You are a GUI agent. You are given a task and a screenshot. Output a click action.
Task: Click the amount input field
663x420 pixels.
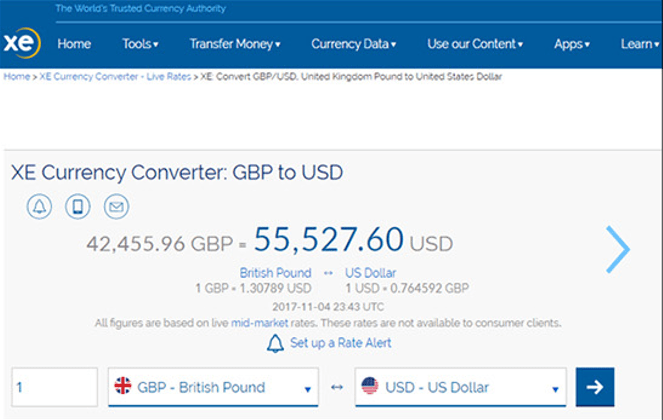(x=55, y=387)
